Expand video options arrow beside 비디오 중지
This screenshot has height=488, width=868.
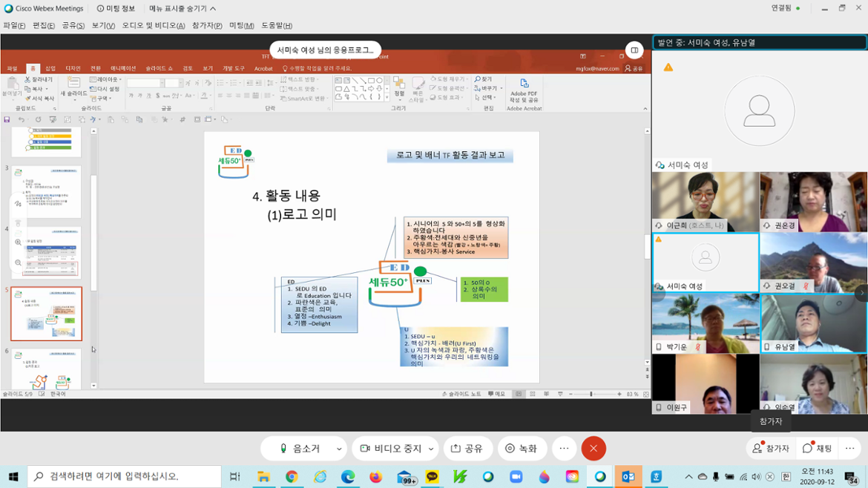click(x=432, y=448)
